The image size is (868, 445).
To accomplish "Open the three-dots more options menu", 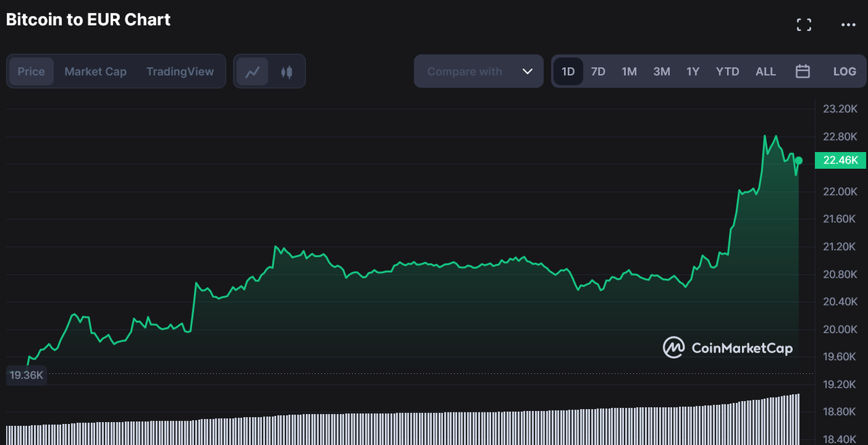I will (848, 25).
